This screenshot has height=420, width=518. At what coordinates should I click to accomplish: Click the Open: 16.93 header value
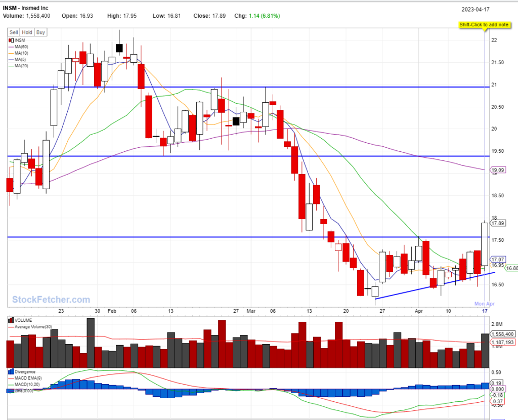coord(77,16)
